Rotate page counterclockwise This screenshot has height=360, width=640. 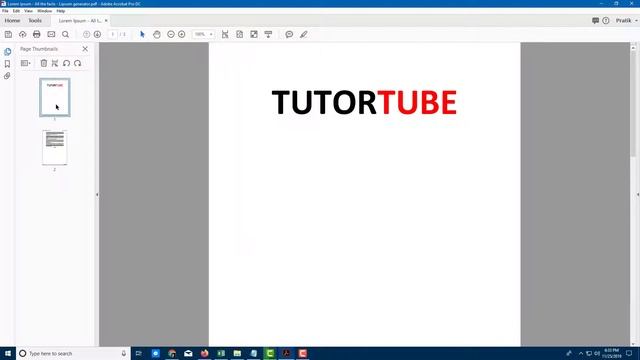[66, 63]
